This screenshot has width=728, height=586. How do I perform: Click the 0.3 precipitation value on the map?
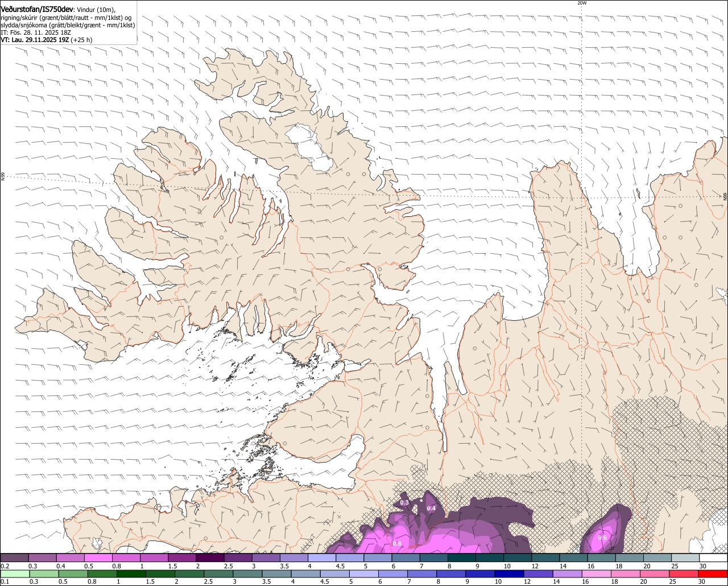pos(404,503)
